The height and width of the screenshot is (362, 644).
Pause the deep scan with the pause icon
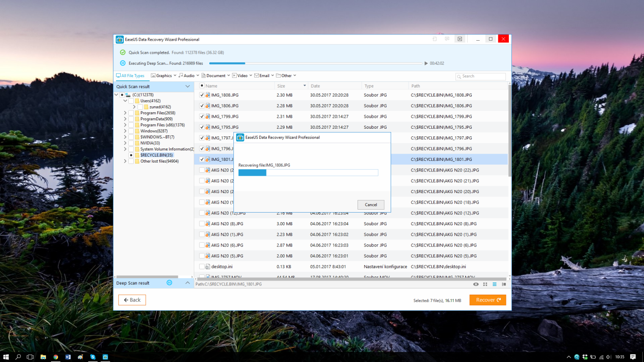point(122,63)
